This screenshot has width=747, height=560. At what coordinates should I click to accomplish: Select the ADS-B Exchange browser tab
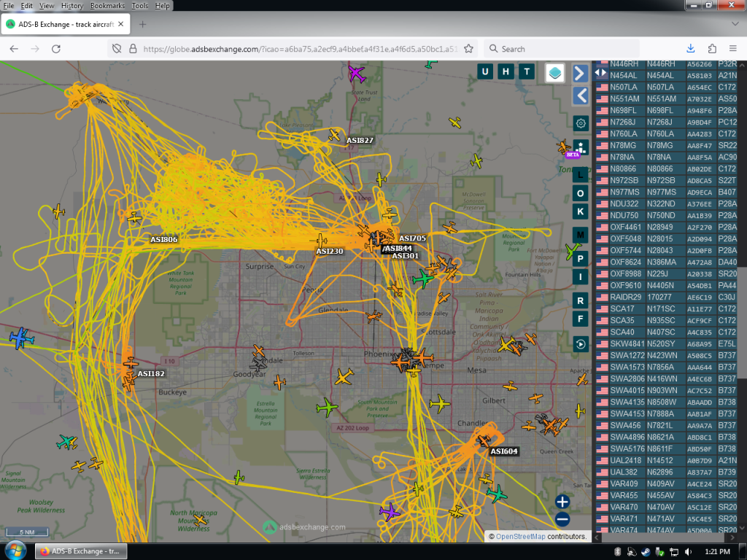click(65, 24)
